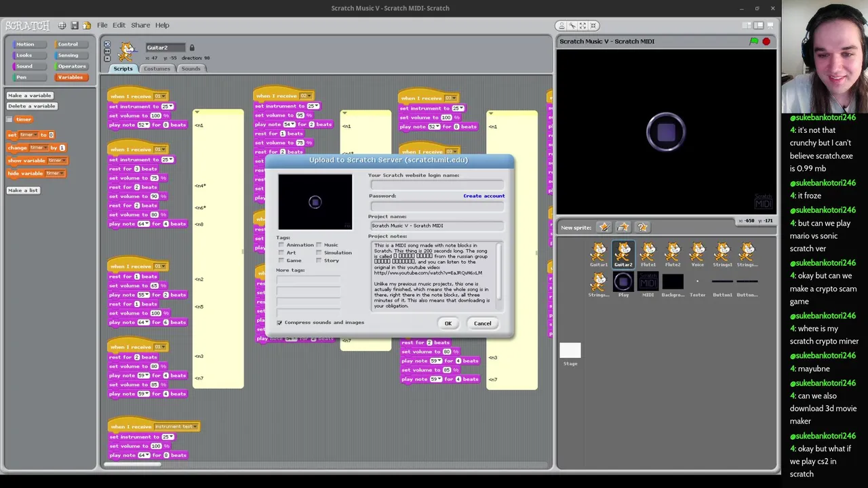The image size is (868, 488).
Task: Choose new sprite from file
Action: pos(623,228)
